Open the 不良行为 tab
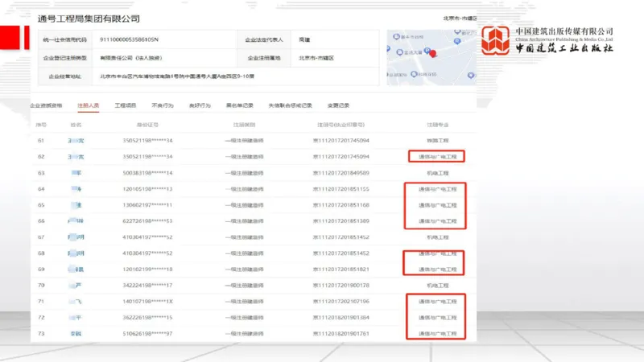 (x=163, y=105)
